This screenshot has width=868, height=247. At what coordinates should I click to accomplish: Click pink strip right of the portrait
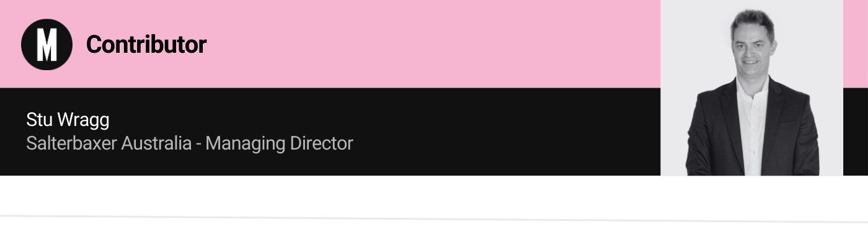pos(856,43)
